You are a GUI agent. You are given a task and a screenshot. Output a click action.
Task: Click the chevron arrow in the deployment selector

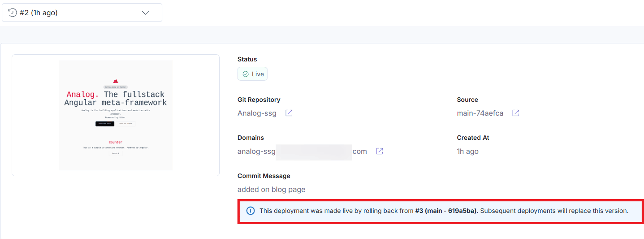pos(146,13)
